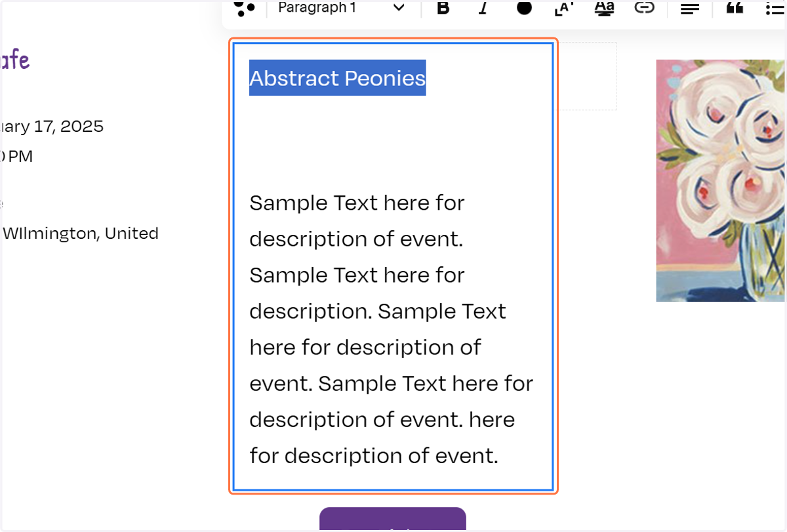The image size is (787, 532).
Task: Insert a link using the link icon
Action: (x=645, y=8)
